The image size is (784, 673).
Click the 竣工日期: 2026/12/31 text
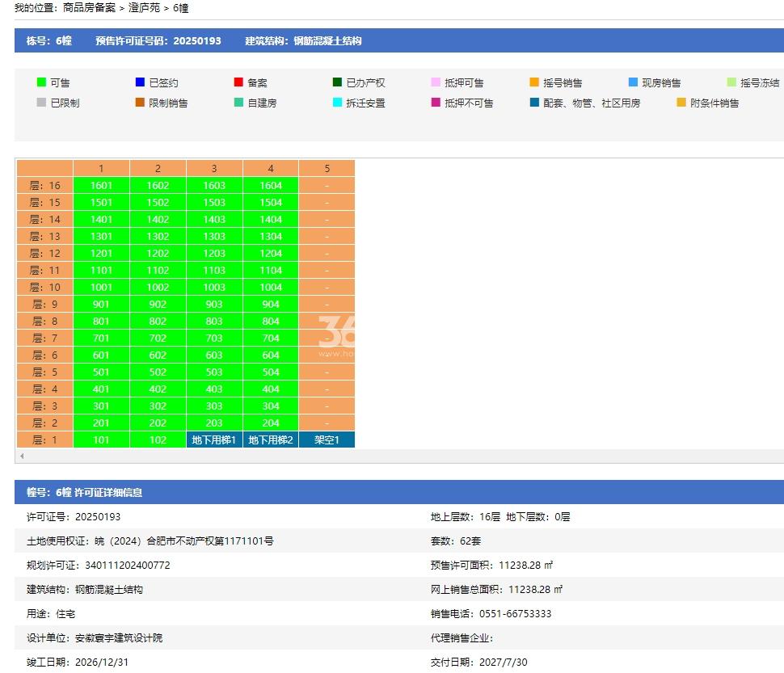(x=78, y=662)
